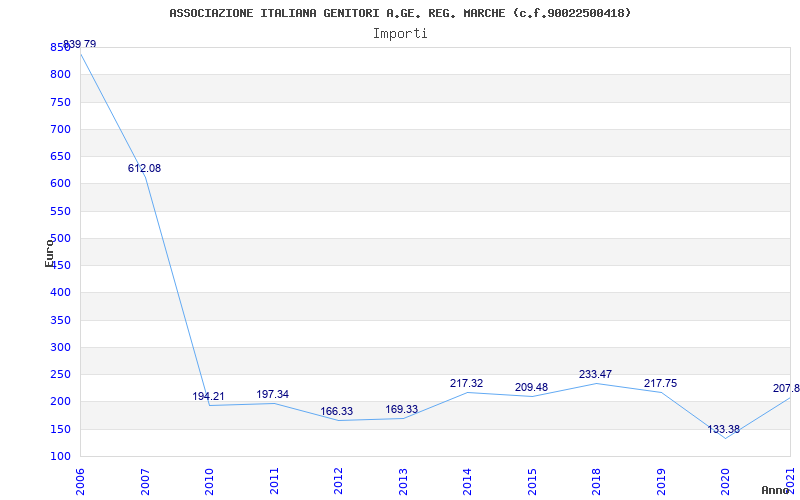Select the 839.79 data label

[80, 44]
